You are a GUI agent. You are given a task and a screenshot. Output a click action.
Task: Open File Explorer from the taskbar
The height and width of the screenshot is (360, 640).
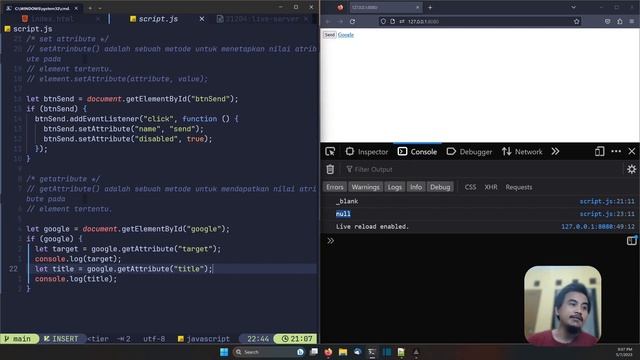(343, 352)
